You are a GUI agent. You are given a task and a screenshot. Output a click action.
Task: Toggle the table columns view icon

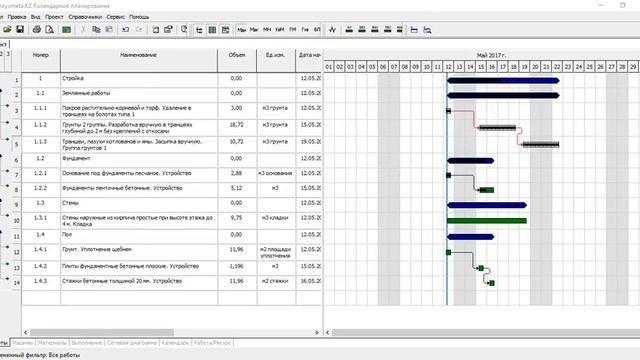pos(212,30)
